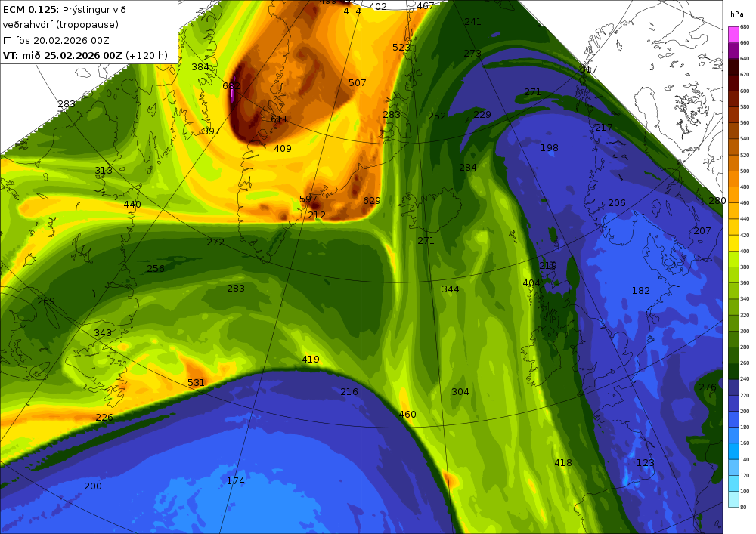Click the map value '402' at the top
This screenshot has height=534, width=756.
[379, 6]
